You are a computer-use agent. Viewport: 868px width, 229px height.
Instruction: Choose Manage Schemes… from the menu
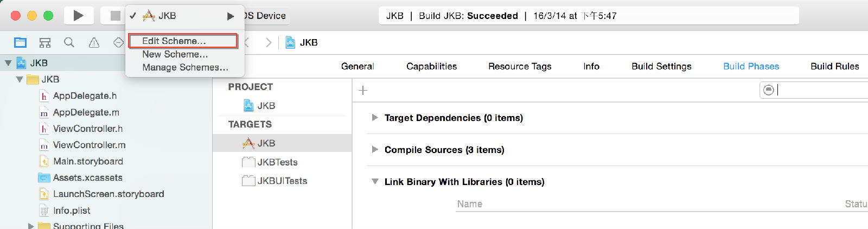(x=185, y=67)
